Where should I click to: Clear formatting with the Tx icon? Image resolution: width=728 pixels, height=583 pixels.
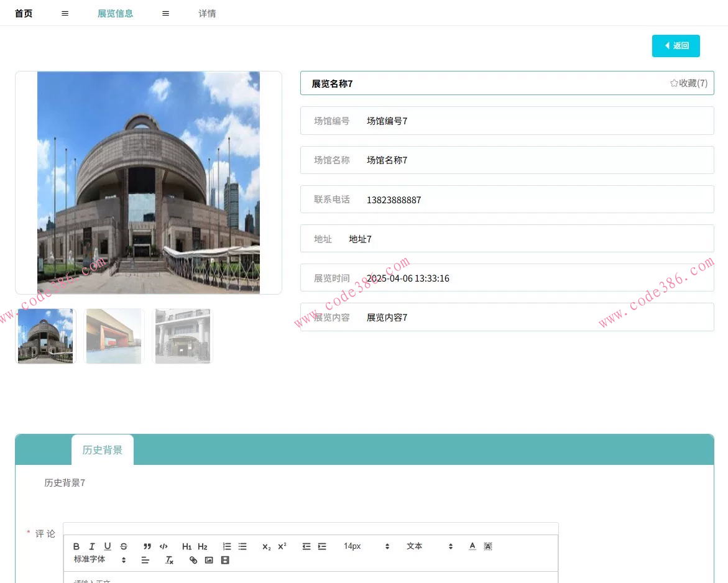click(x=168, y=560)
